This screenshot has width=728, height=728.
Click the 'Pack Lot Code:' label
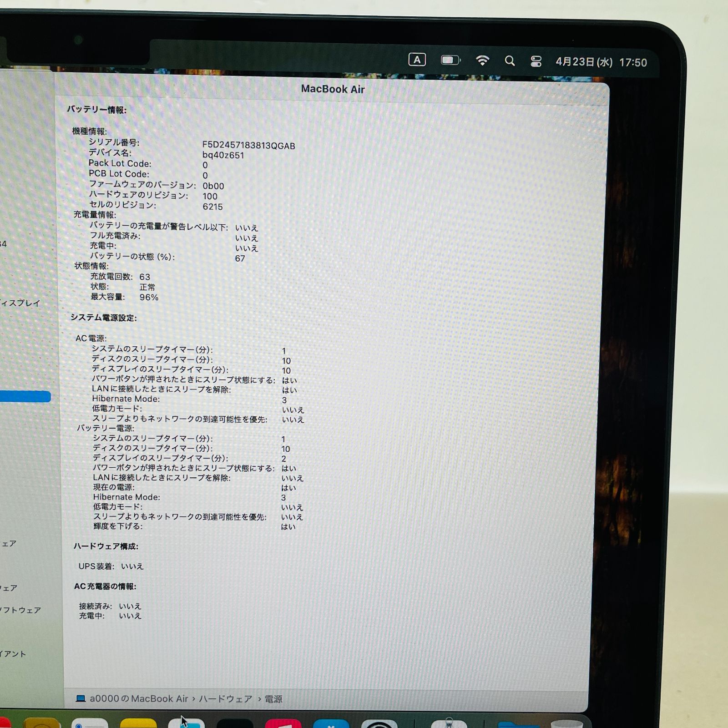(120, 163)
